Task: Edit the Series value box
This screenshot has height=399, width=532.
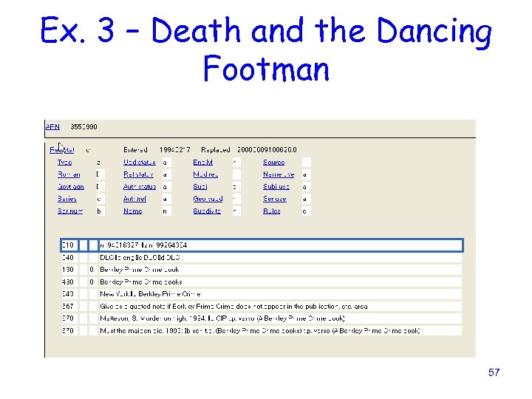Action: click(x=100, y=199)
